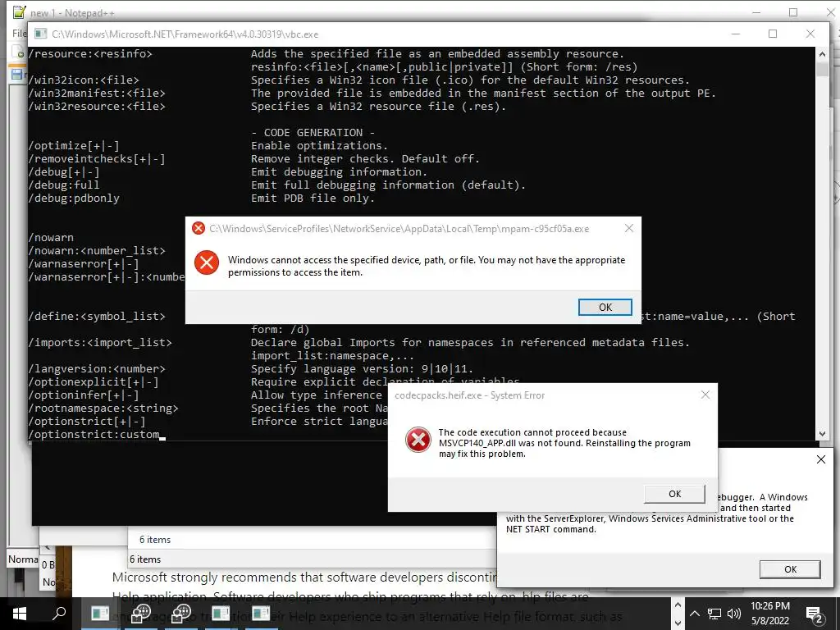Click the second Windows Help icon on taskbar
Image resolution: width=840 pixels, height=630 pixels.
(180, 614)
